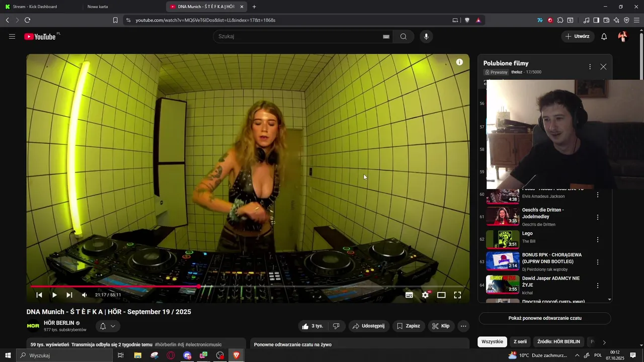Open Brave Wallet icon
This screenshot has width=644, height=362.
pyautogui.click(x=606, y=20)
